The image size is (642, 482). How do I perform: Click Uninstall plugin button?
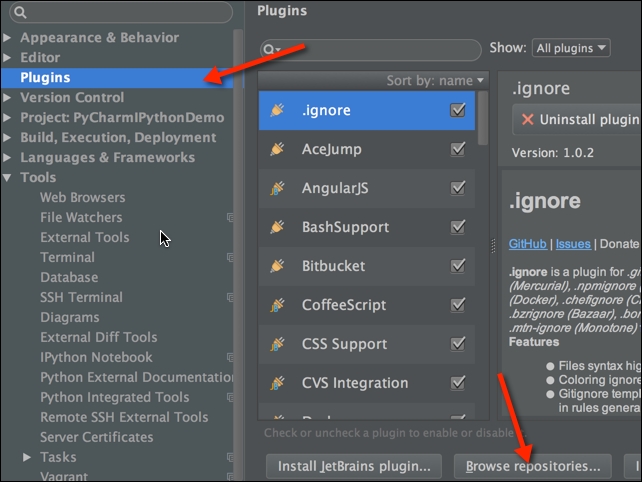point(576,120)
